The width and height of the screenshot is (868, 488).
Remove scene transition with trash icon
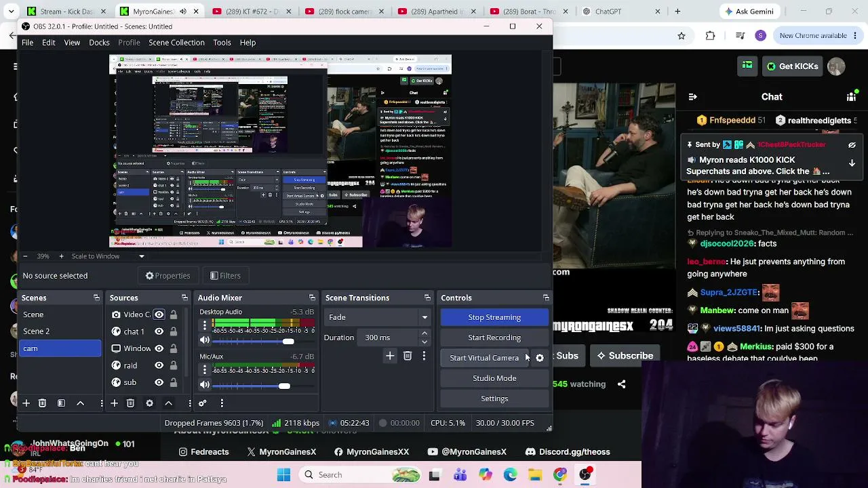tap(408, 356)
